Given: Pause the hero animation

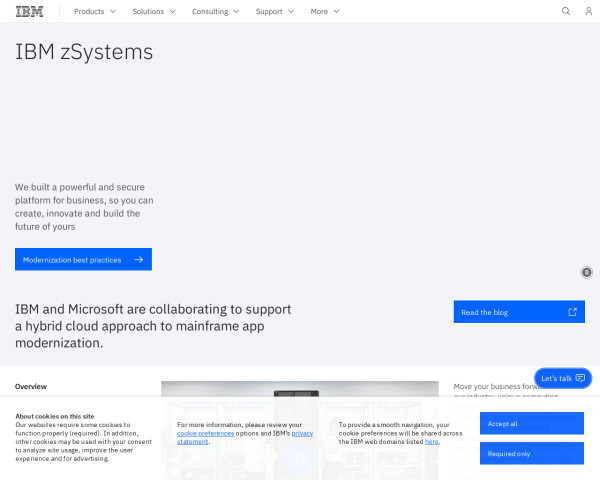Looking at the screenshot, I should 587,272.
